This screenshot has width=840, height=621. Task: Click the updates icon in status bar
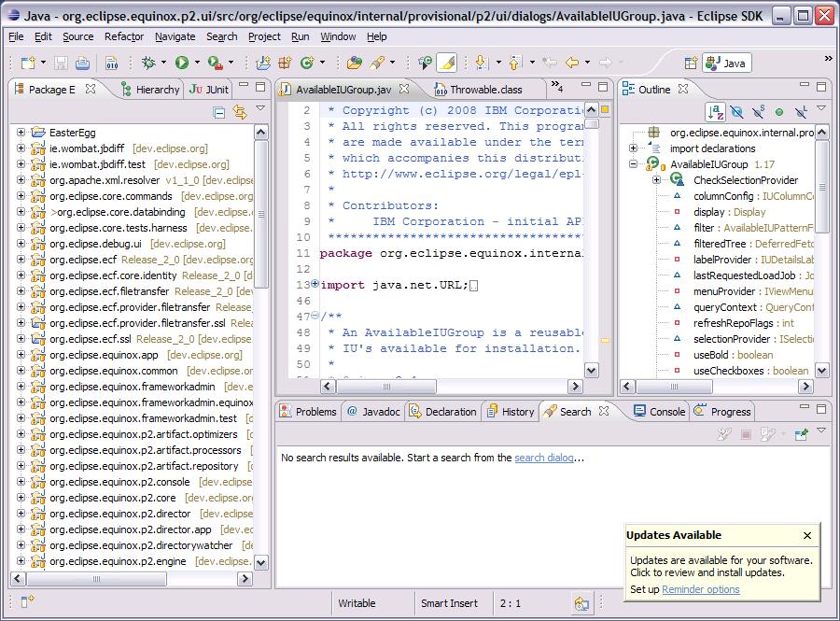(581, 603)
